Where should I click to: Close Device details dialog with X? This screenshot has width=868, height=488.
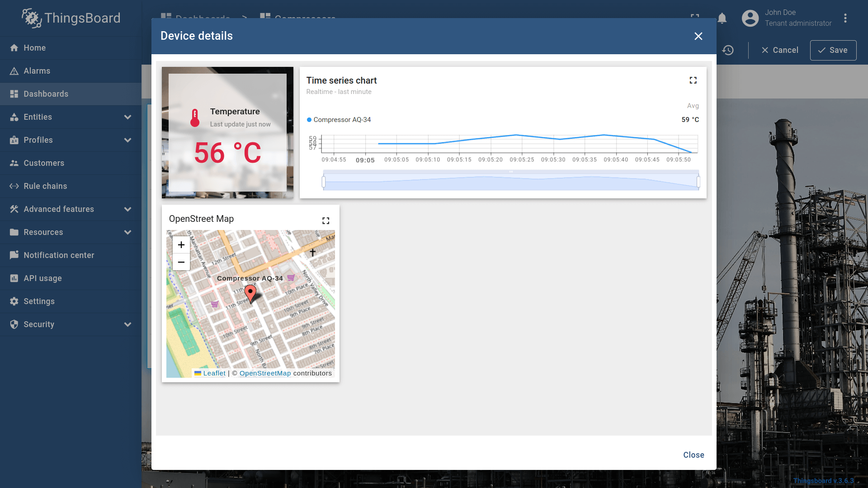pyautogui.click(x=698, y=36)
